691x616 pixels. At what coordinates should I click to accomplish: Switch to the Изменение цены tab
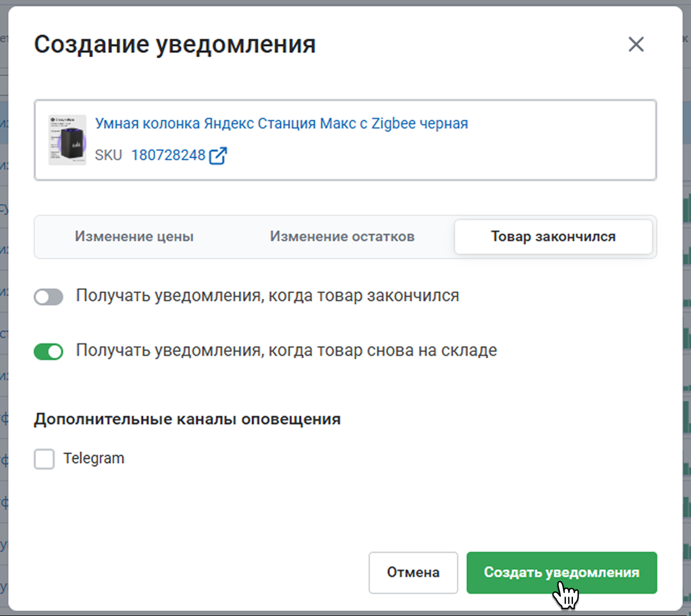click(134, 237)
